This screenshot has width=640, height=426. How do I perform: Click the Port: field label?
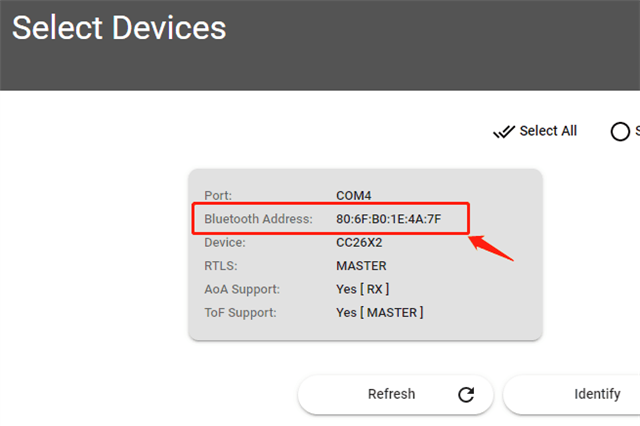(x=217, y=195)
